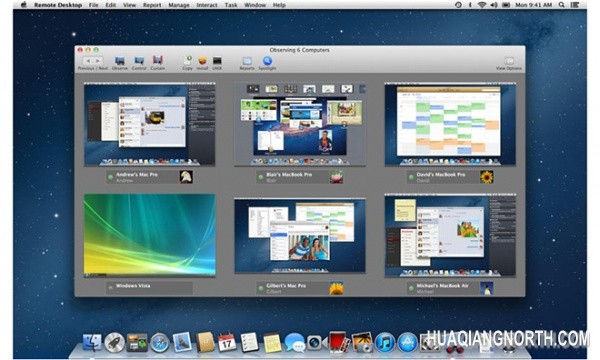Click the Previous computer arrow
Image resolution: width=600 pixels, height=360 pixels.
pyautogui.click(x=88, y=61)
